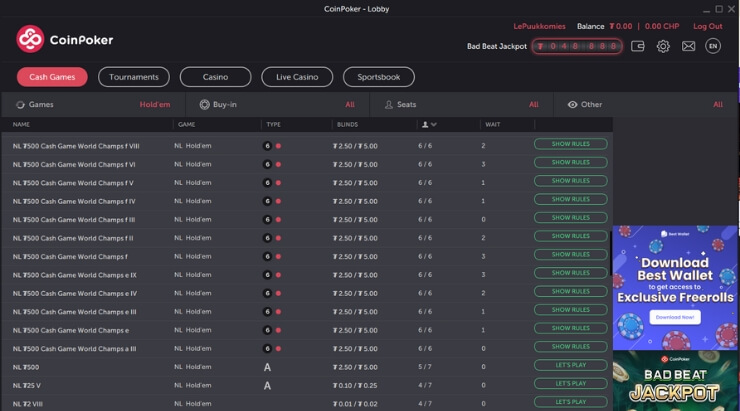Viewport: 740px width, 411px height.
Task: Click 6-max icon in Champs a III row
Action: (267, 349)
